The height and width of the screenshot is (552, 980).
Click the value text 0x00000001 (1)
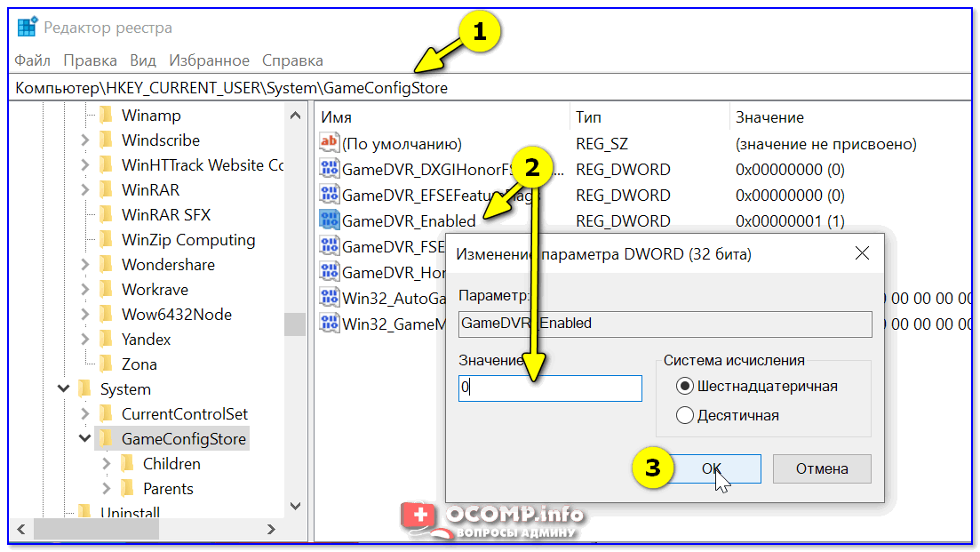click(x=790, y=221)
